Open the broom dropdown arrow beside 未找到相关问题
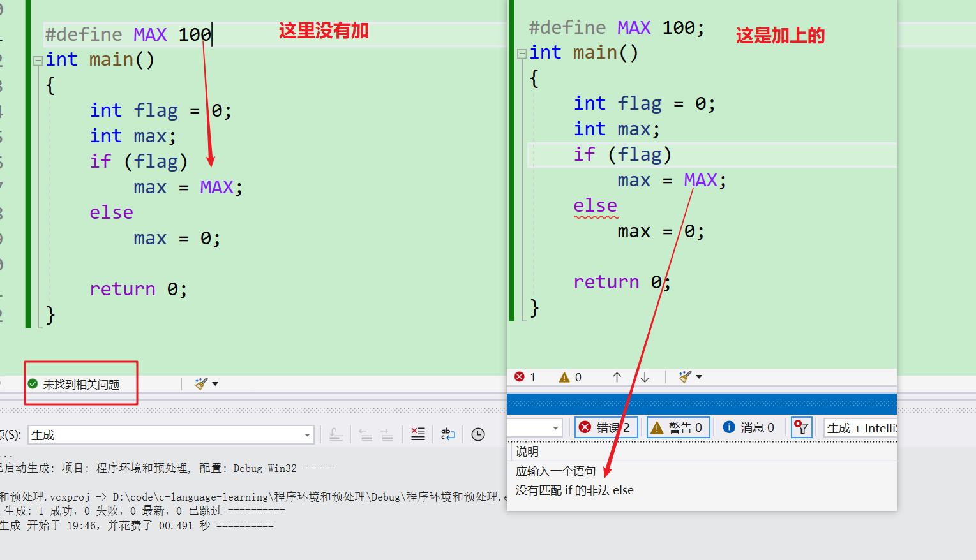Viewport: 976px width, 560px height. coord(215,384)
